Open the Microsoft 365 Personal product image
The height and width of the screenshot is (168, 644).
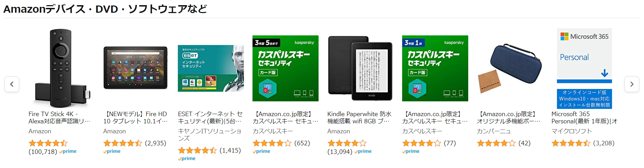(584, 68)
